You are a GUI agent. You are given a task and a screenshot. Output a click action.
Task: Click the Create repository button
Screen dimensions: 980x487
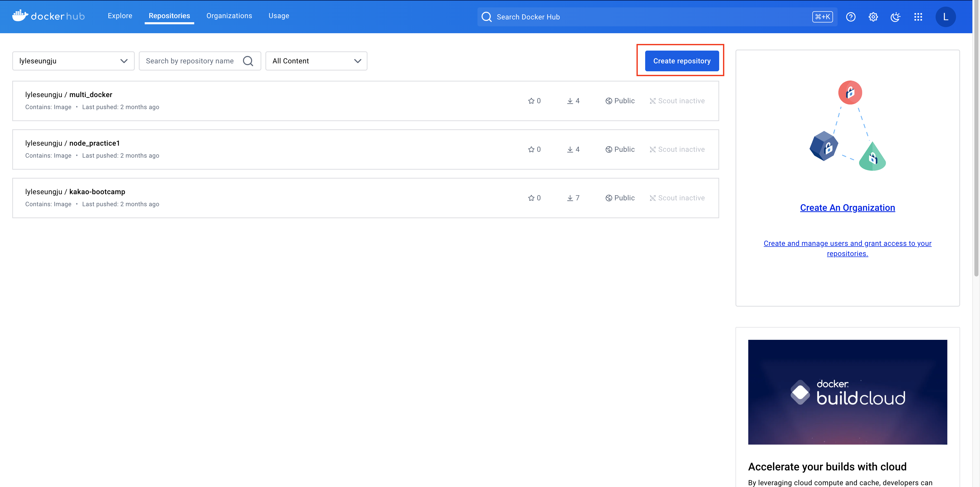pyautogui.click(x=682, y=61)
